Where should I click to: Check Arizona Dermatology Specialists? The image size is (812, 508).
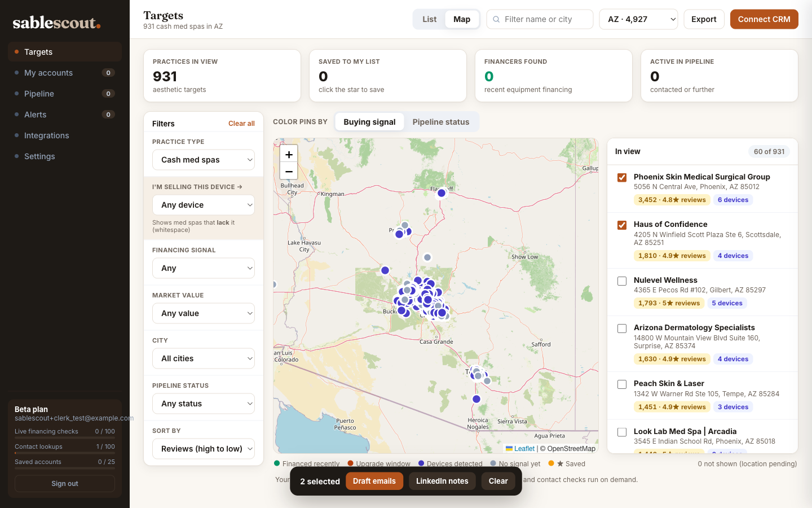coord(622,328)
